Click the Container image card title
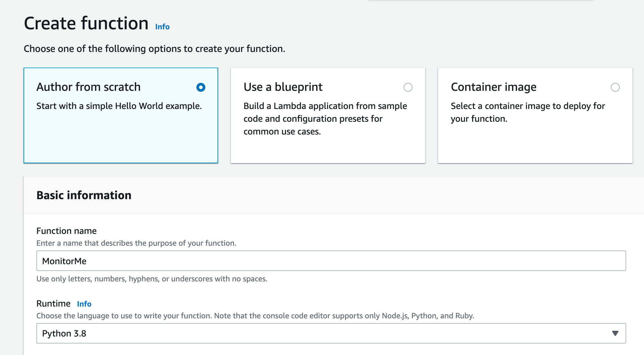644x355 pixels. [x=493, y=87]
